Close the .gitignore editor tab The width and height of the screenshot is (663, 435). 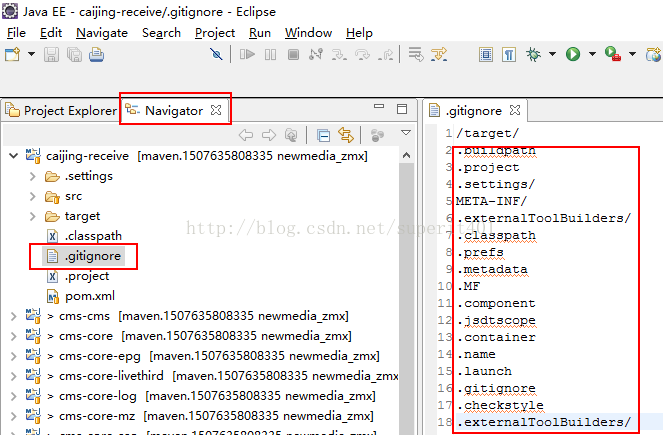tap(515, 110)
